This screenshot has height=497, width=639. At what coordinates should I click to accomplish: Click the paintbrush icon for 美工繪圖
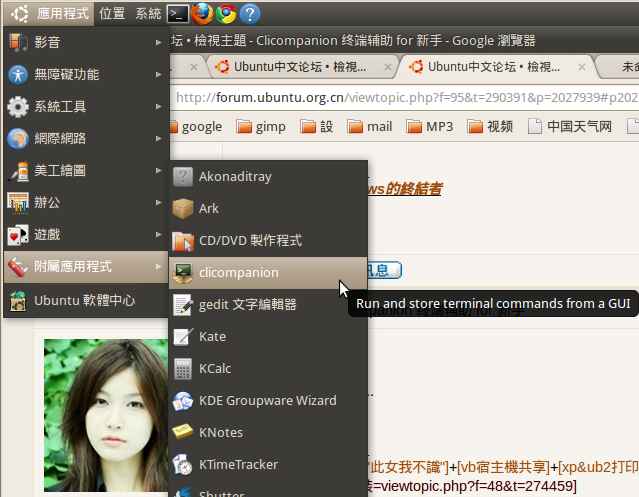19,171
